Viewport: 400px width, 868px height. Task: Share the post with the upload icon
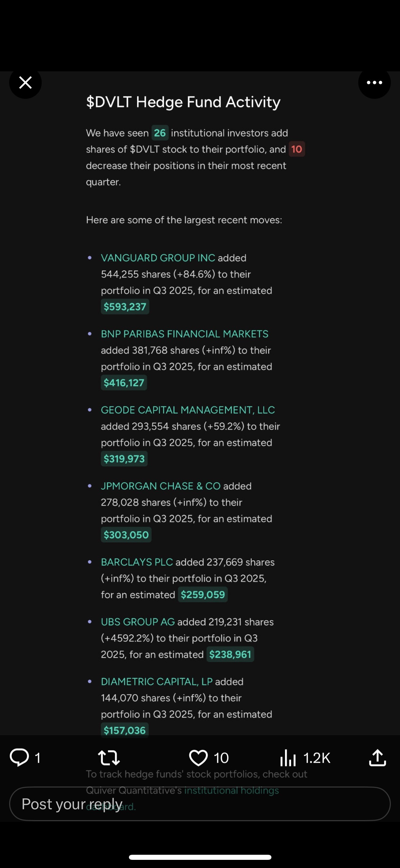coord(378,757)
